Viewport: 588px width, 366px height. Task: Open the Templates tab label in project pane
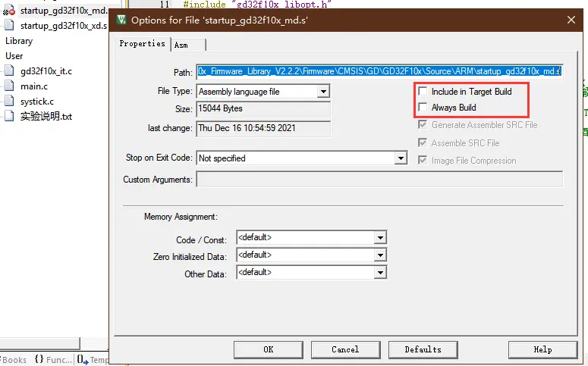99,360
